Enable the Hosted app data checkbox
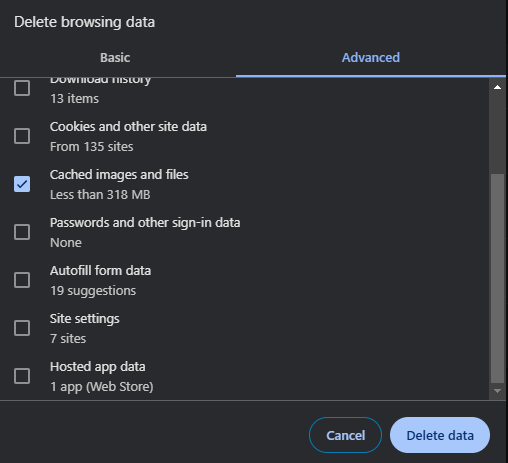The height and width of the screenshot is (463, 508). pos(22,376)
